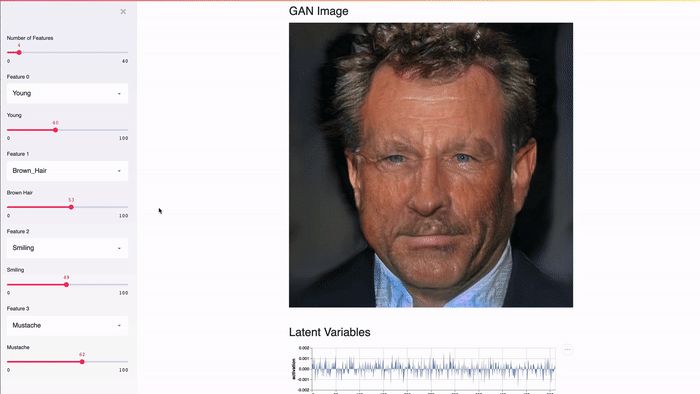The image size is (700, 394).
Task: Click the GAN Image heading
Action: (x=318, y=11)
